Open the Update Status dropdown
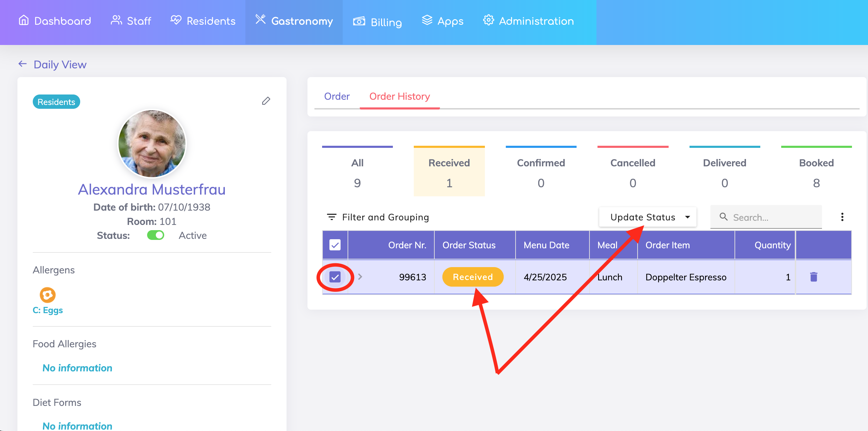The height and width of the screenshot is (431, 868). 648,217
